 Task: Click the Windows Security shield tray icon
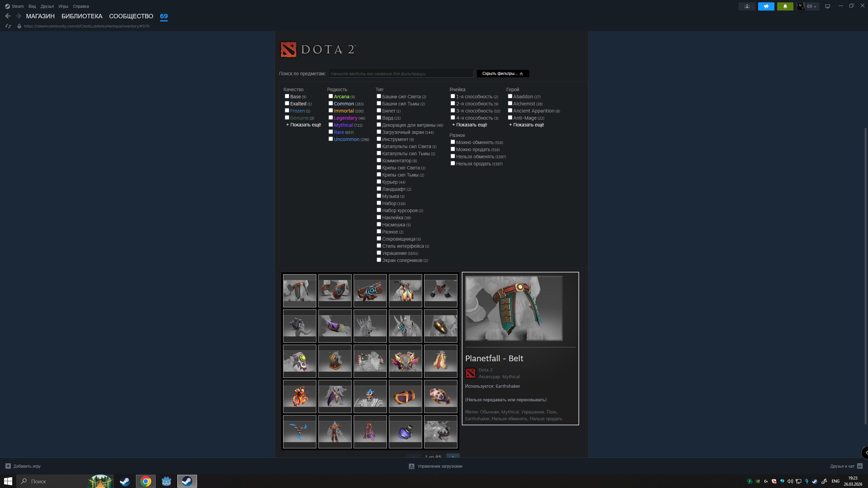[774, 481]
